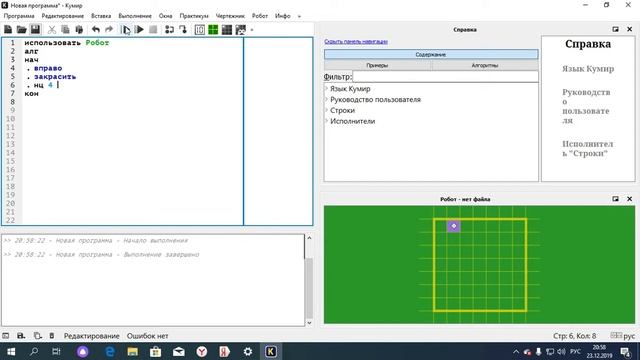The height and width of the screenshot is (360, 640).
Task: Redo the last undone edit
Action: pyautogui.click(x=109, y=29)
